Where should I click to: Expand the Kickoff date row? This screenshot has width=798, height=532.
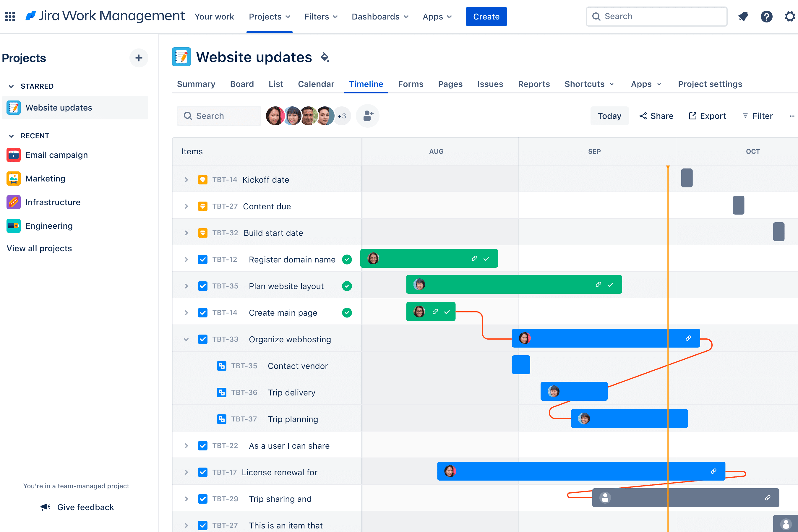coord(186,180)
